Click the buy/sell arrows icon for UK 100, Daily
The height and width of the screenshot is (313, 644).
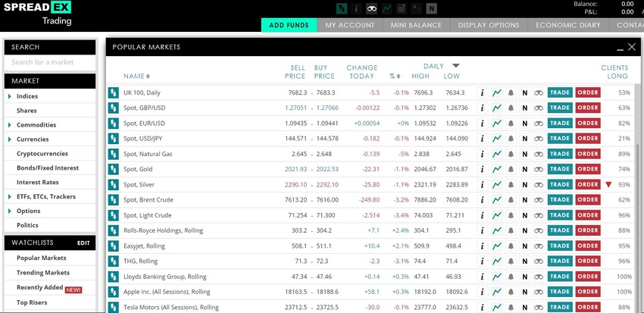[113, 92]
